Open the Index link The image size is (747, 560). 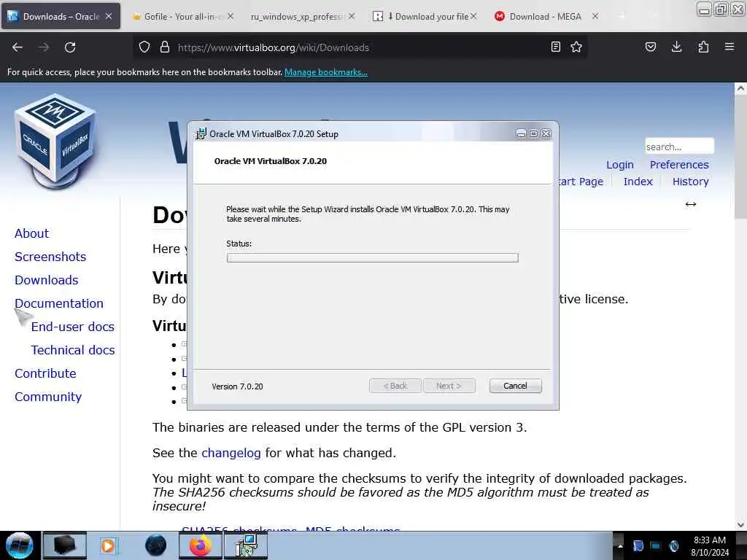[638, 182]
